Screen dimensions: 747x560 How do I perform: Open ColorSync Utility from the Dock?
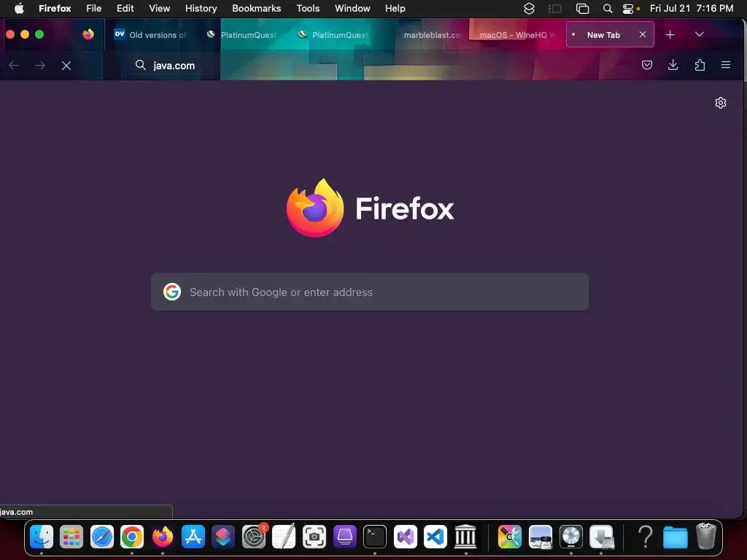click(x=510, y=537)
